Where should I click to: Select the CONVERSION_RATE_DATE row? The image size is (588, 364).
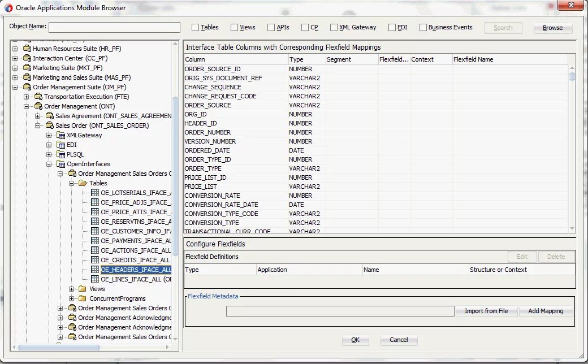click(x=376, y=205)
